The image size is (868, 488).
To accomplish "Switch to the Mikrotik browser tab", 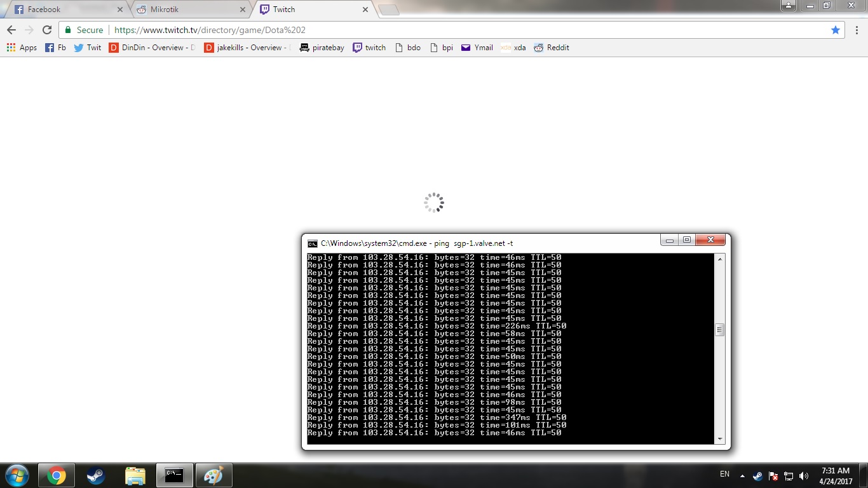I will 191,10.
